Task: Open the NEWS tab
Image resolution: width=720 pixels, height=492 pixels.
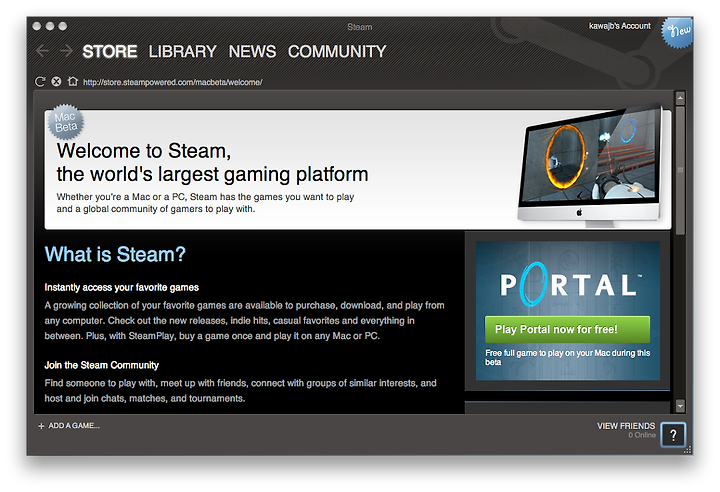Action: point(252,51)
